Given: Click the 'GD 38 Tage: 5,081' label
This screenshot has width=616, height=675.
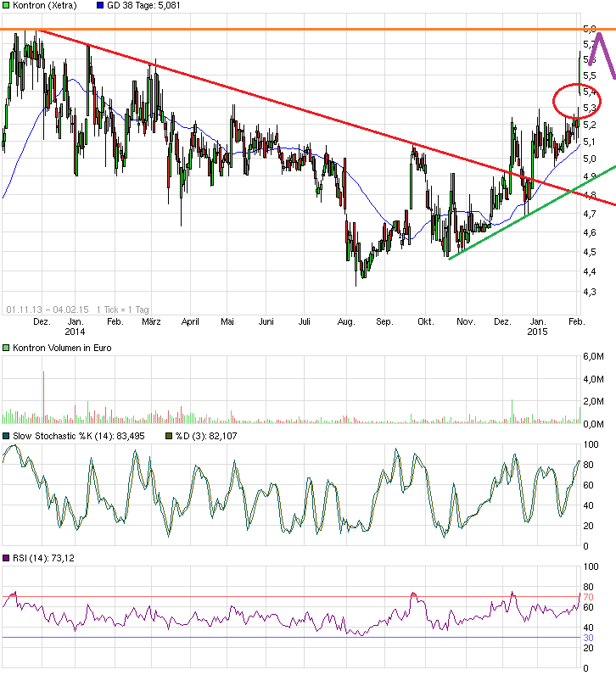Looking at the screenshot, I should 143,6.
